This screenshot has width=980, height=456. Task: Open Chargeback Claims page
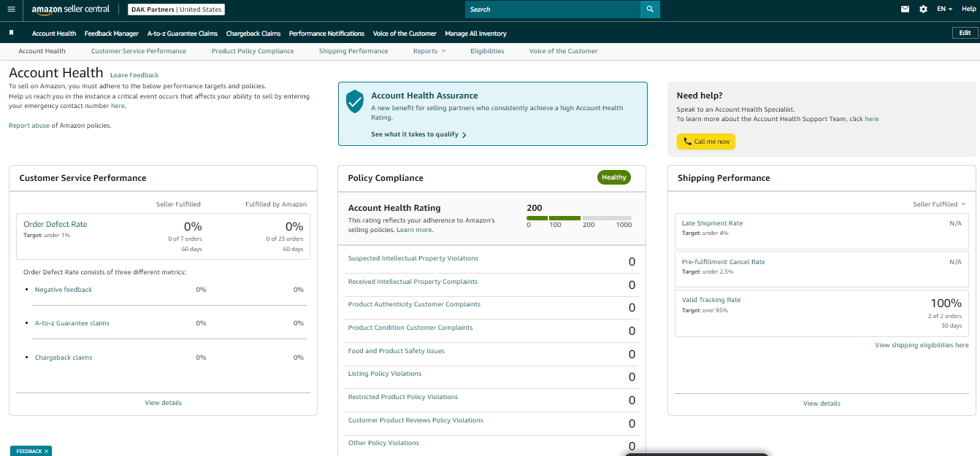[253, 34]
